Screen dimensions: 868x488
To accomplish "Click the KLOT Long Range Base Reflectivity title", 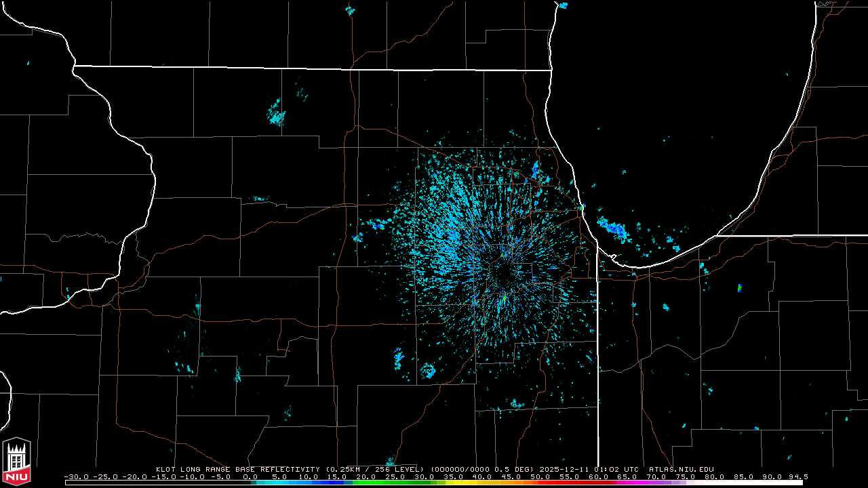I will pyautogui.click(x=237, y=469).
